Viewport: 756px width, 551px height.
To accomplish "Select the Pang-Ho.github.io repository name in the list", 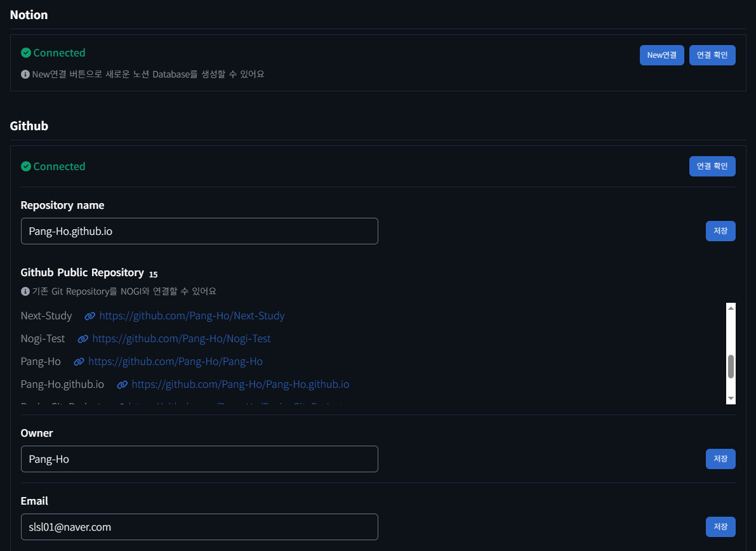I will click(62, 384).
